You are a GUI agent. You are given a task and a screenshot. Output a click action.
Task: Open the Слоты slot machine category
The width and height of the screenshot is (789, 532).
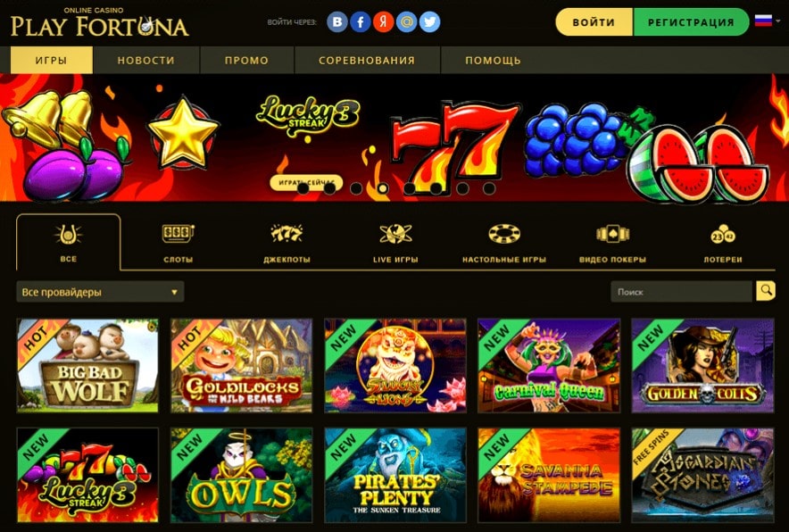coord(179,243)
